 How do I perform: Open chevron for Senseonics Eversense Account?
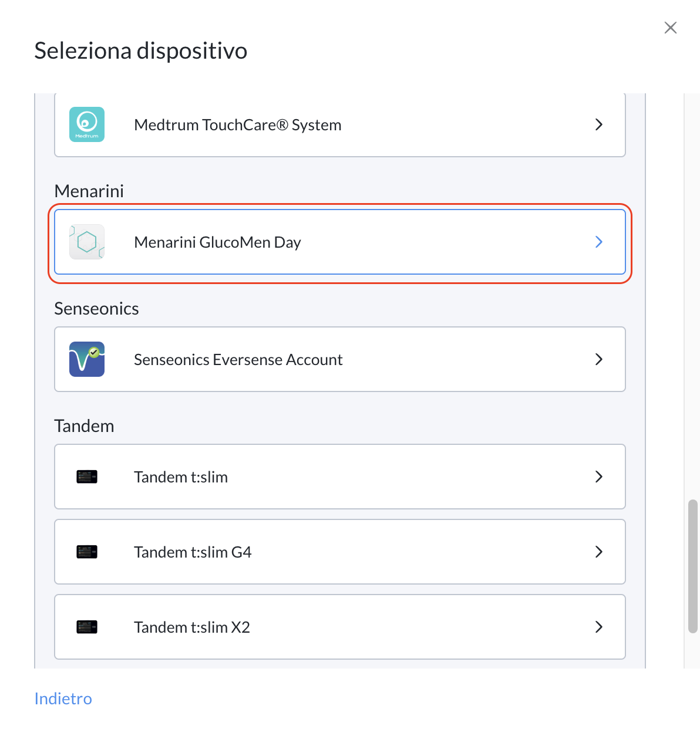[x=599, y=359]
